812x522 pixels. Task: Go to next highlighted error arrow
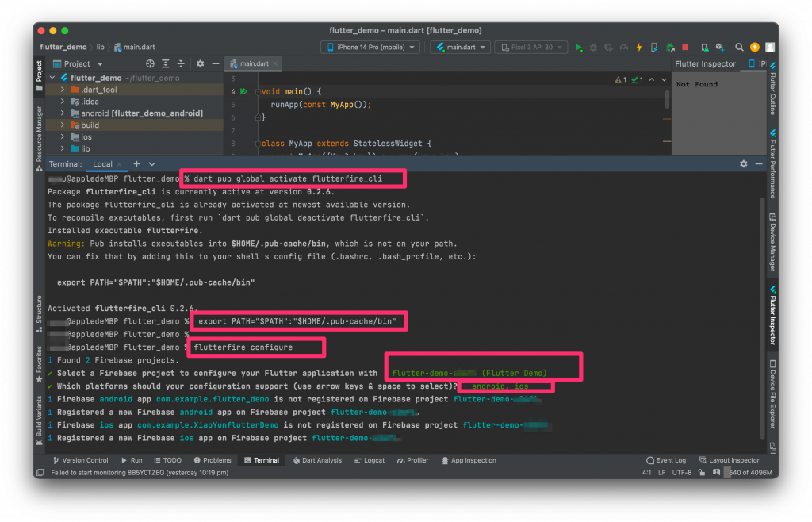coord(664,80)
